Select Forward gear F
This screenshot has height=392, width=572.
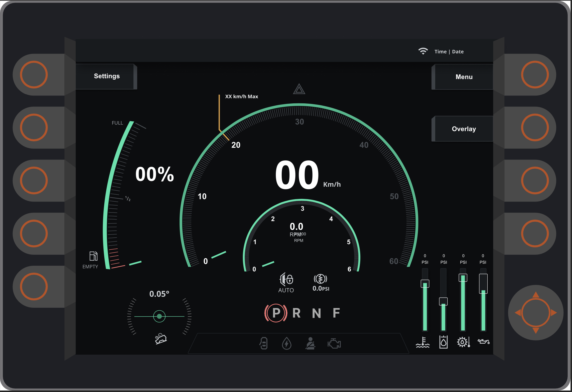(336, 313)
